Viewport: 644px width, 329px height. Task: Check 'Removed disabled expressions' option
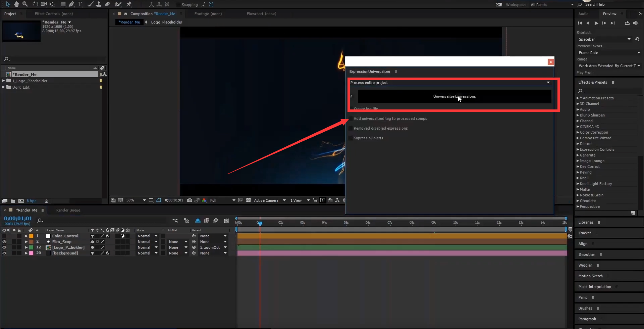[351, 128]
